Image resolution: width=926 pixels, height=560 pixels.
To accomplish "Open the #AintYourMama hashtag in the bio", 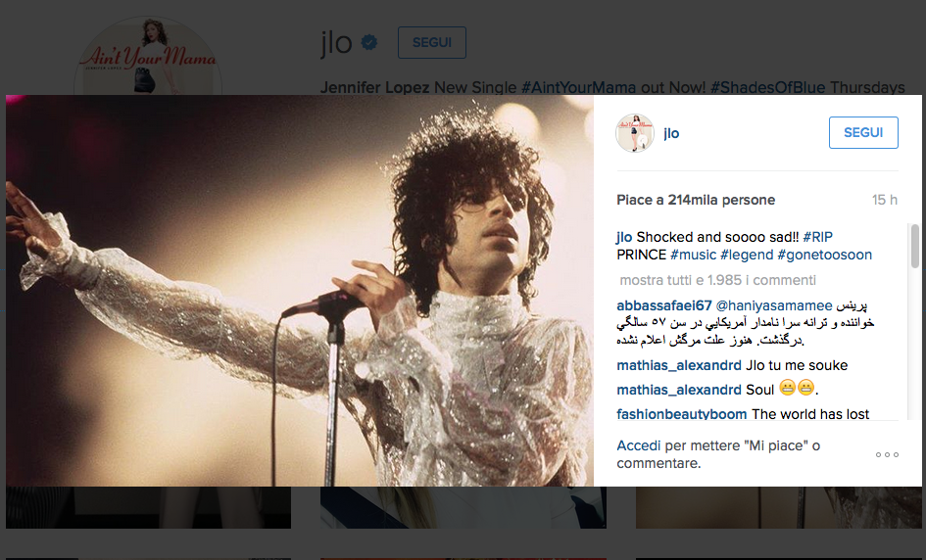I will (579, 87).
